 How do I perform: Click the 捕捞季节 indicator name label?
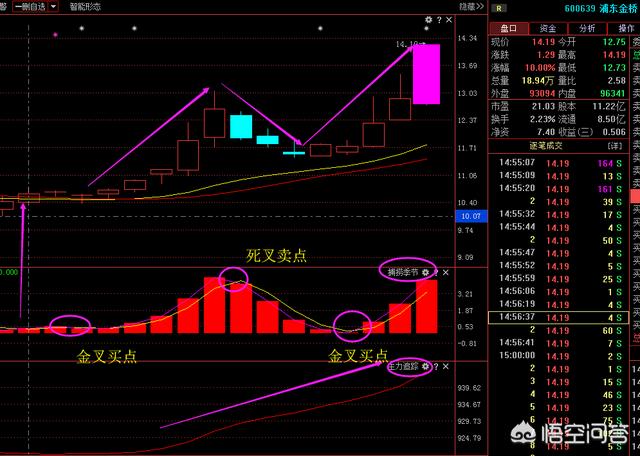coord(403,272)
